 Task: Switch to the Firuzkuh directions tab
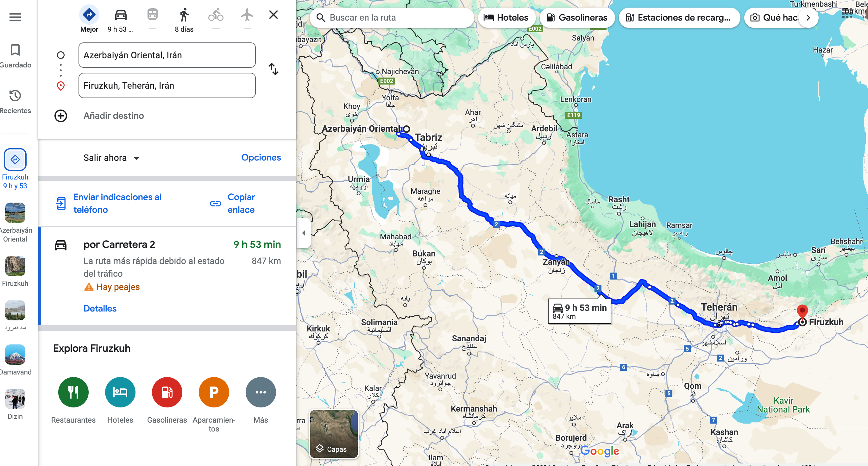[x=15, y=169]
